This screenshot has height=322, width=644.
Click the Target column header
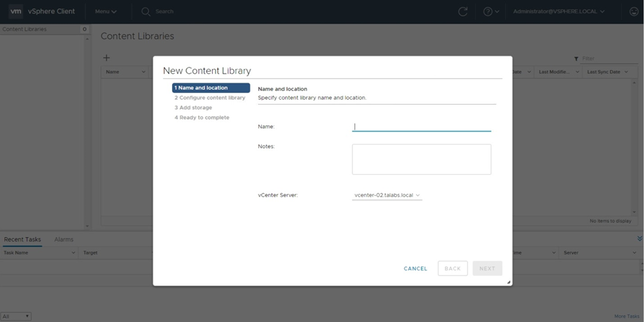[90, 253]
